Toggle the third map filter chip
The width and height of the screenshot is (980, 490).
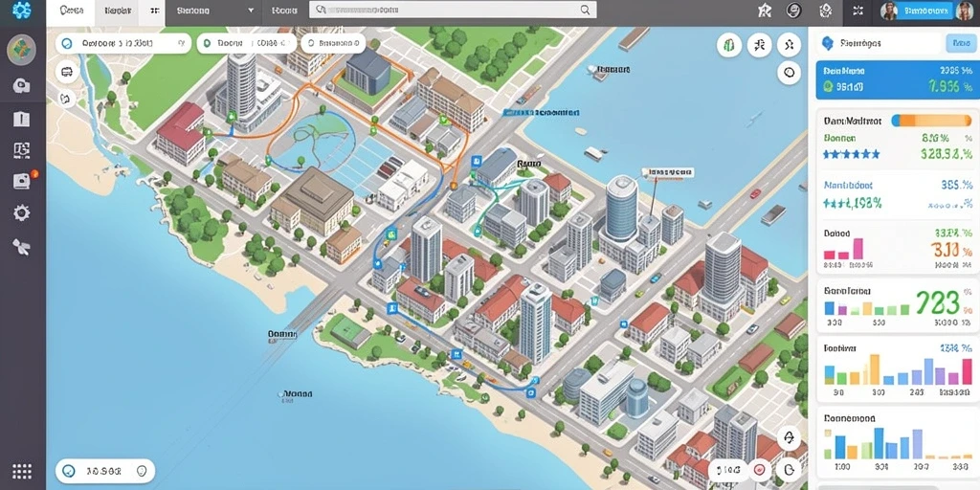pyautogui.click(x=333, y=44)
